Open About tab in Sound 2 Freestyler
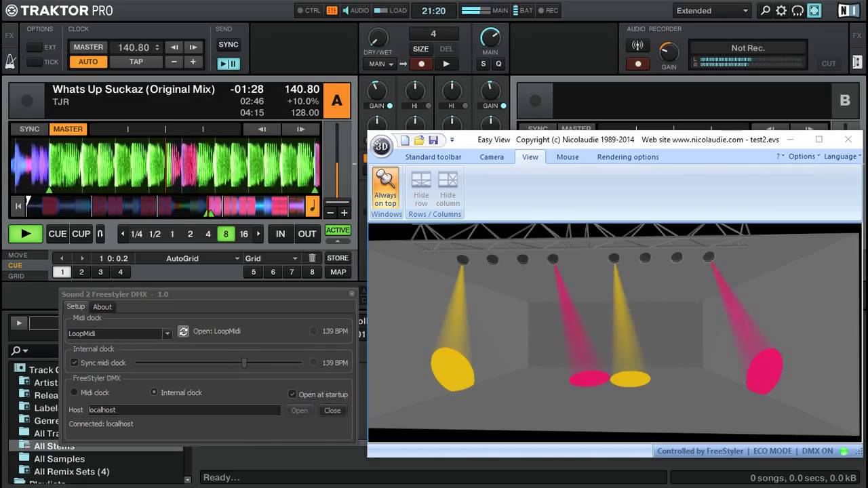 (102, 307)
